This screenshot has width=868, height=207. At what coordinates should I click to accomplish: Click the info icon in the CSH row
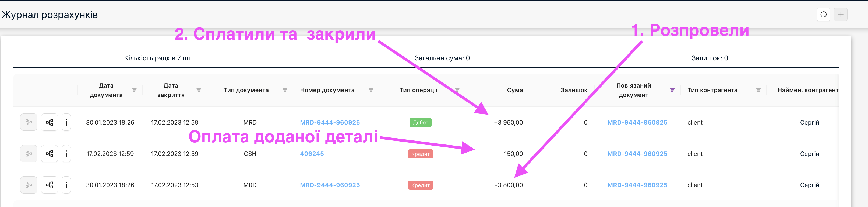(66, 154)
